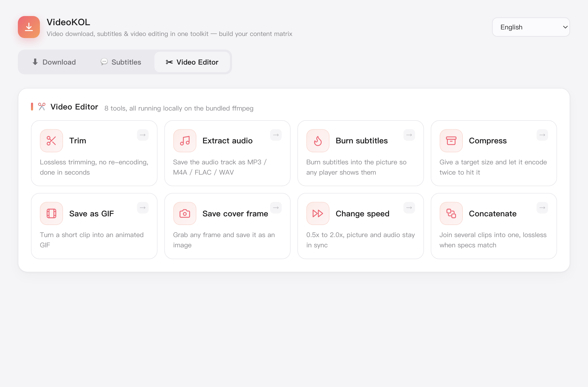This screenshot has width=588, height=387.
Task: Click 'Join several clips into one' description
Action: (493, 240)
